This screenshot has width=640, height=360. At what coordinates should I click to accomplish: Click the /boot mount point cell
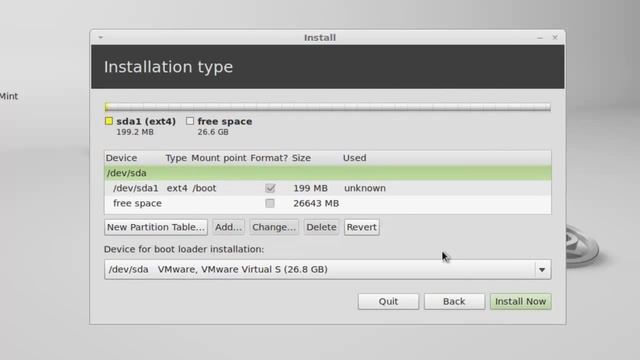pos(204,188)
